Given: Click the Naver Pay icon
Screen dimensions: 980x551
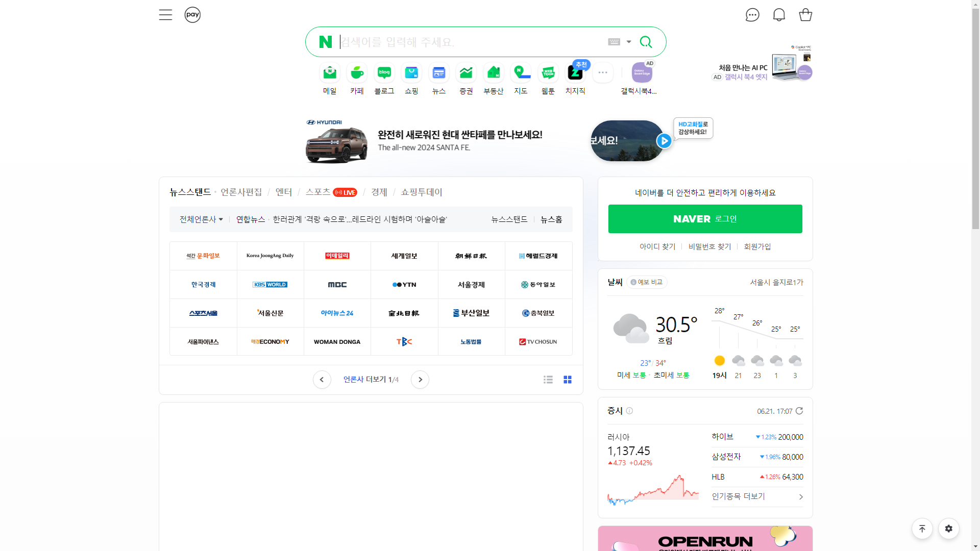Looking at the screenshot, I should pyautogui.click(x=192, y=15).
